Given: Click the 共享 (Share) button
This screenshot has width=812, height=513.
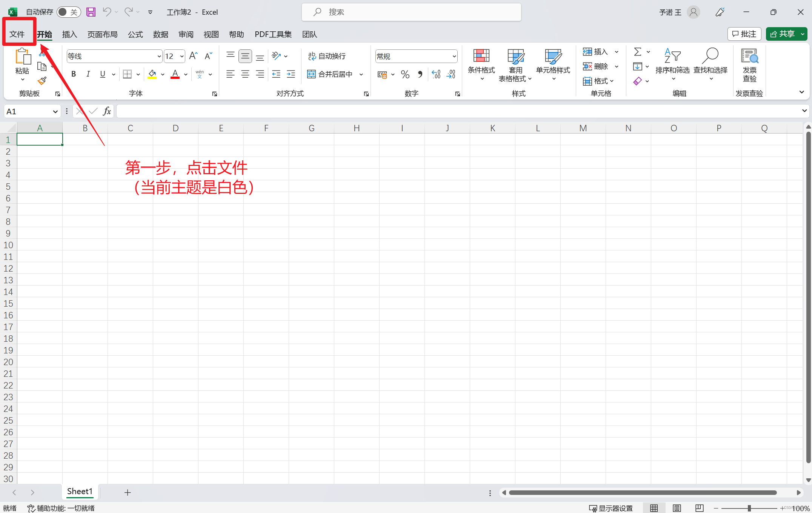Looking at the screenshot, I should pos(783,34).
